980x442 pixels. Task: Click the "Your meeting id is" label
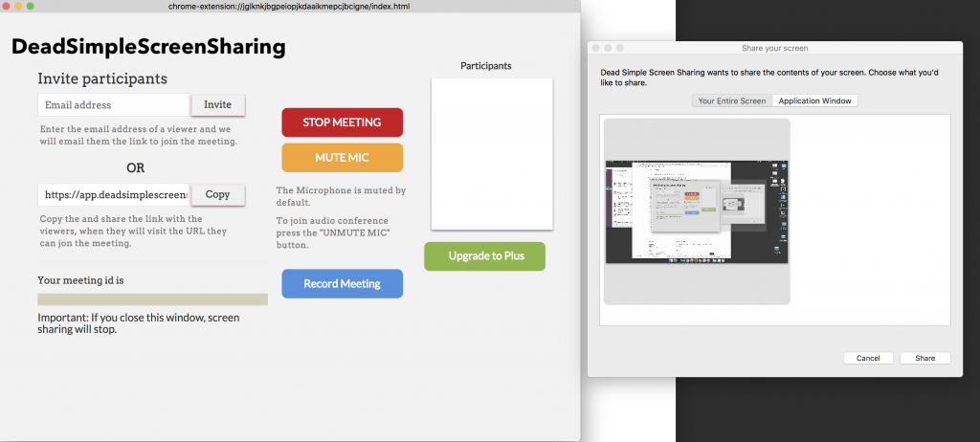(x=80, y=280)
